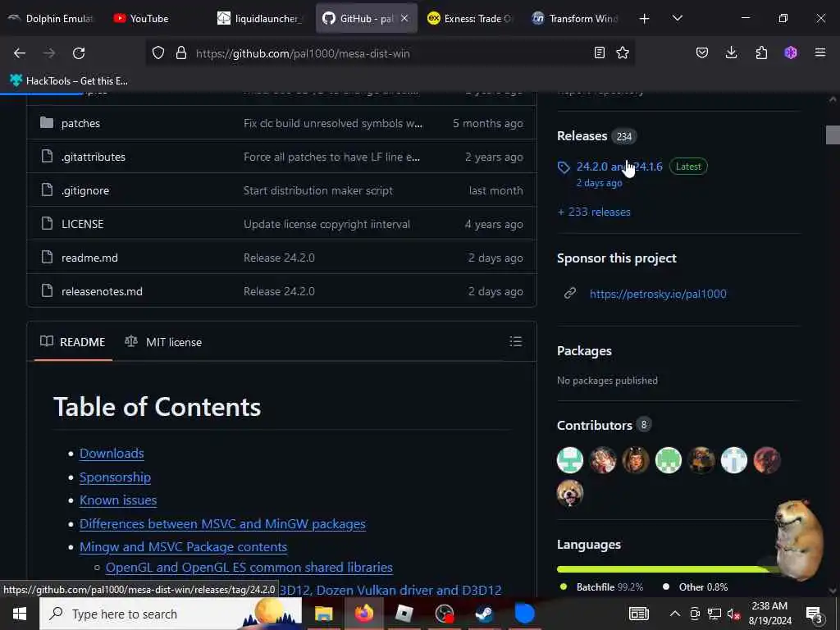
Task: Open the tracking protection shield icon
Action: [x=158, y=53]
